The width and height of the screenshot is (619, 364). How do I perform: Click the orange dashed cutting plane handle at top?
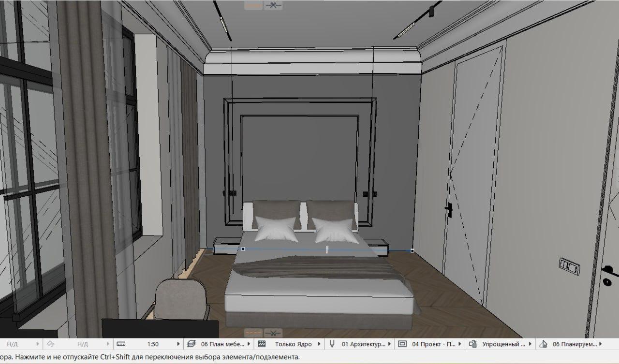253,6
